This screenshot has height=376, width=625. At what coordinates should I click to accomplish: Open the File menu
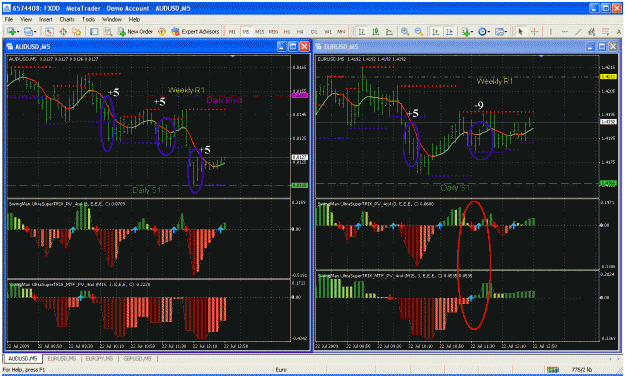(8, 19)
